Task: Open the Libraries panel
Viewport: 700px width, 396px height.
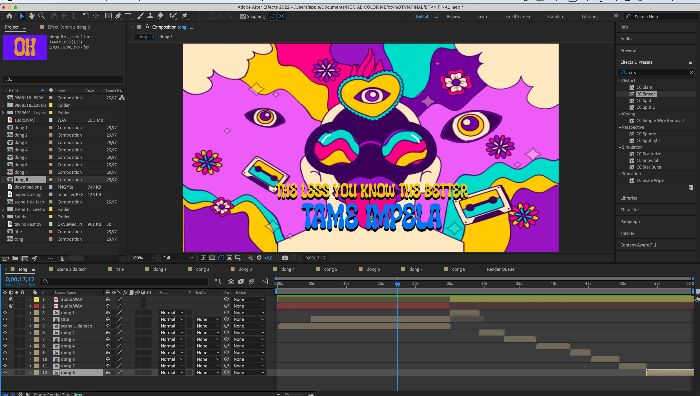Action: (x=629, y=198)
